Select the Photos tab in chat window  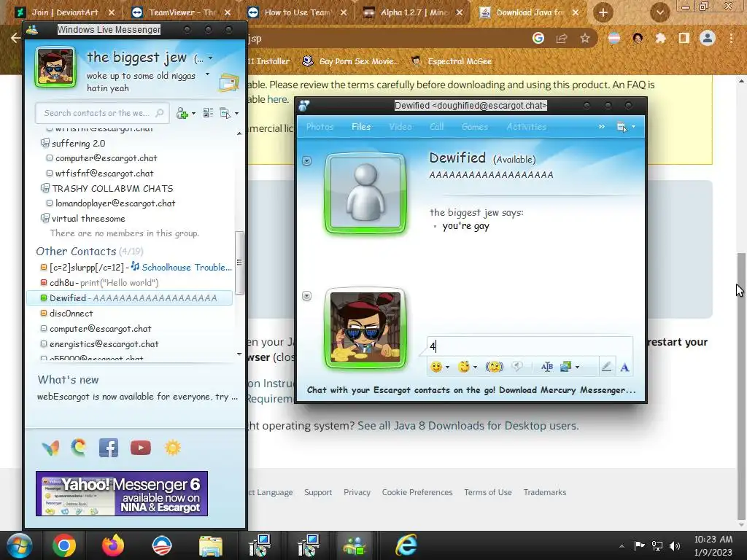320,127
